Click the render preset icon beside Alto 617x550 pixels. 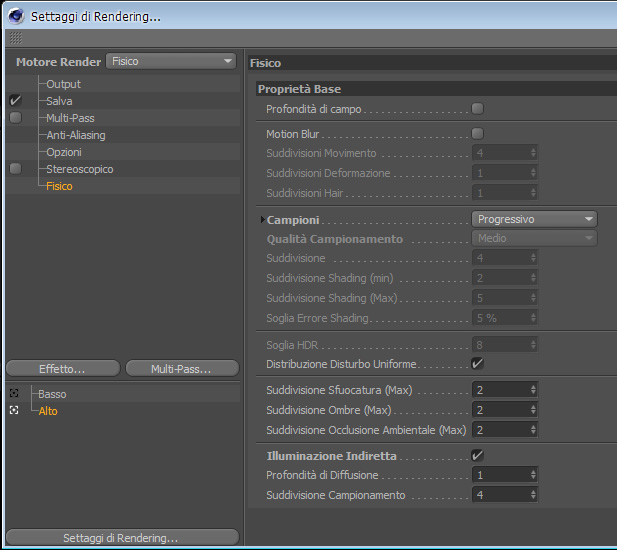[x=14, y=410]
